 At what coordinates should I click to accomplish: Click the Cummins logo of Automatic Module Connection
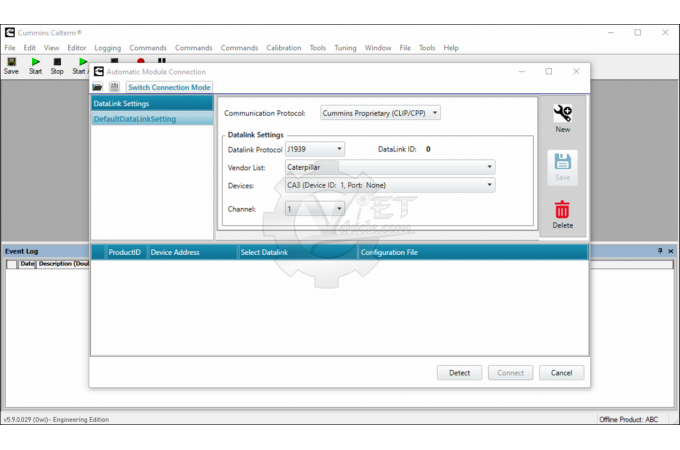click(x=99, y=72)
